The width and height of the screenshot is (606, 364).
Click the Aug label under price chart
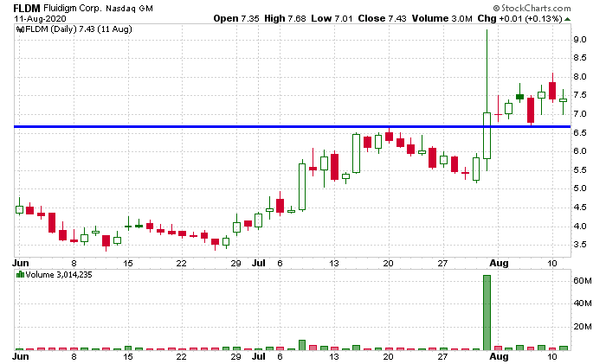(x=499, y=263)
